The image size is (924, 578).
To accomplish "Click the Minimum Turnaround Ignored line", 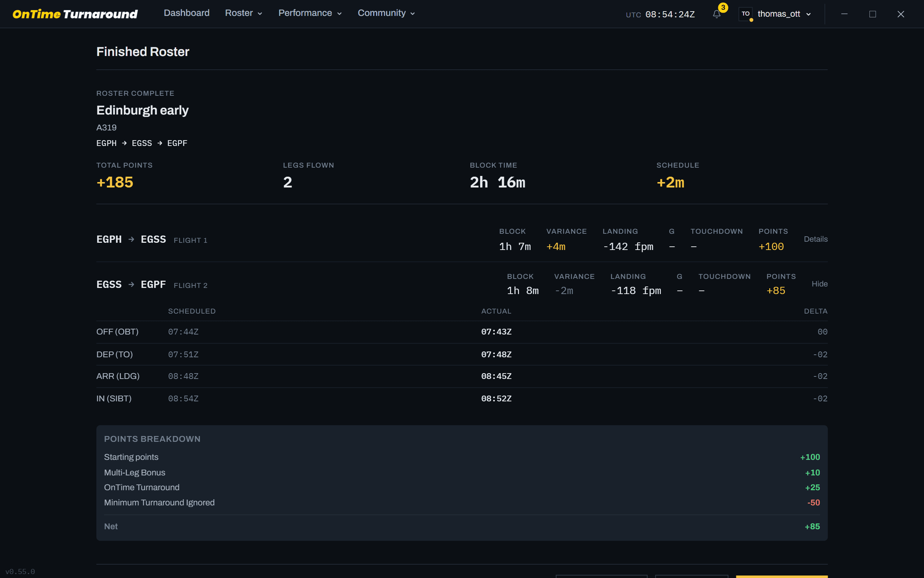I will pos(462,503).
